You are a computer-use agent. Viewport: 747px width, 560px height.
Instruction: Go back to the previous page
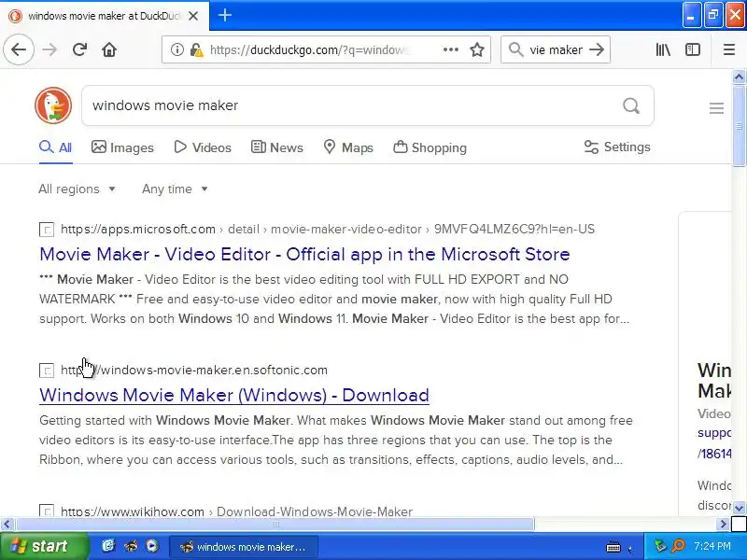click(19, 49)
